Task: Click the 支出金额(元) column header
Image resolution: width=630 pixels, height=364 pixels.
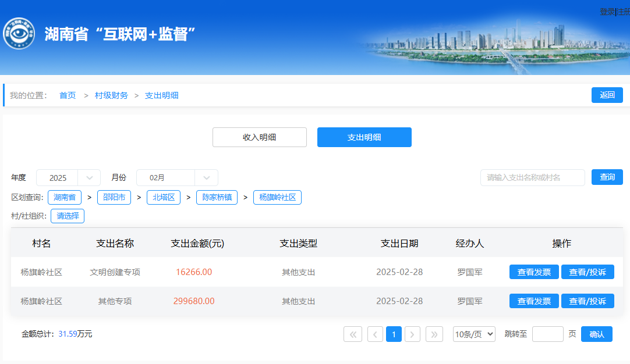Action: coord(197,243)
